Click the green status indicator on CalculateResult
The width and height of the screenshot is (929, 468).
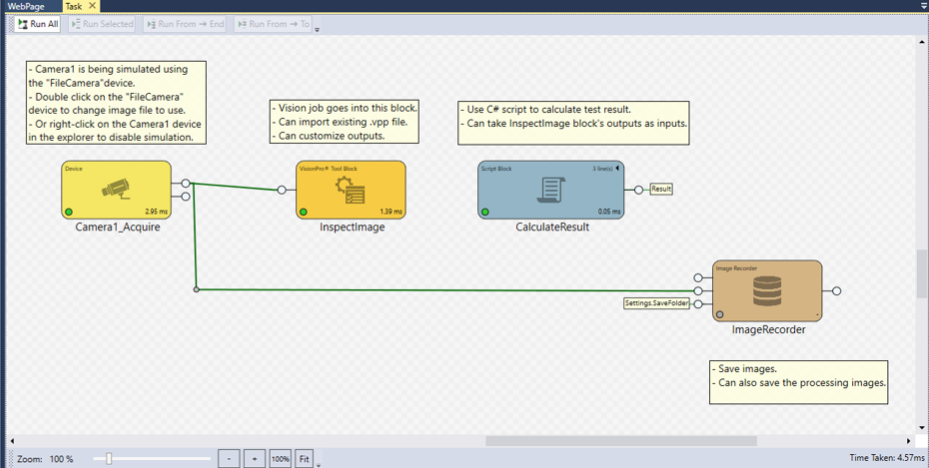[x=485, y=212]
